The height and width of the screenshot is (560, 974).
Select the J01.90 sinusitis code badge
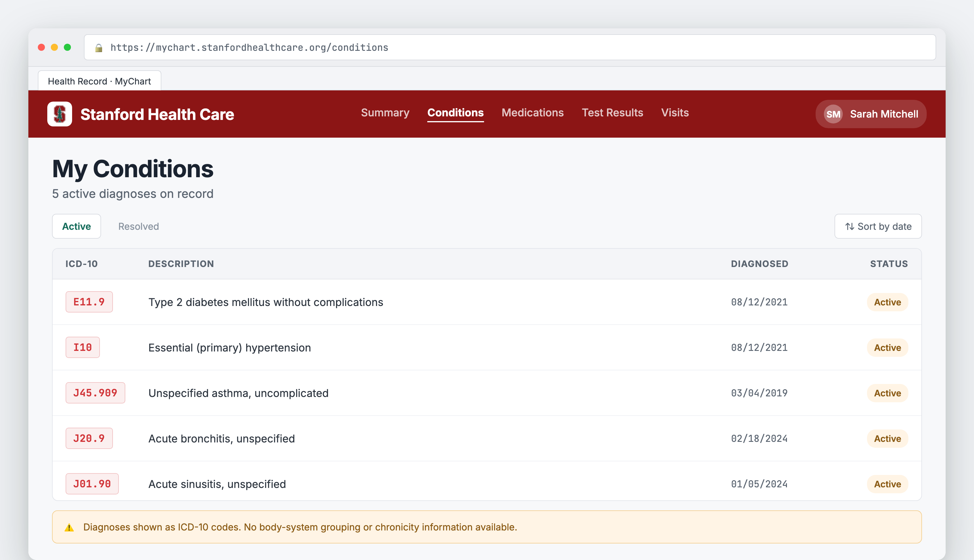click(92, 484)
